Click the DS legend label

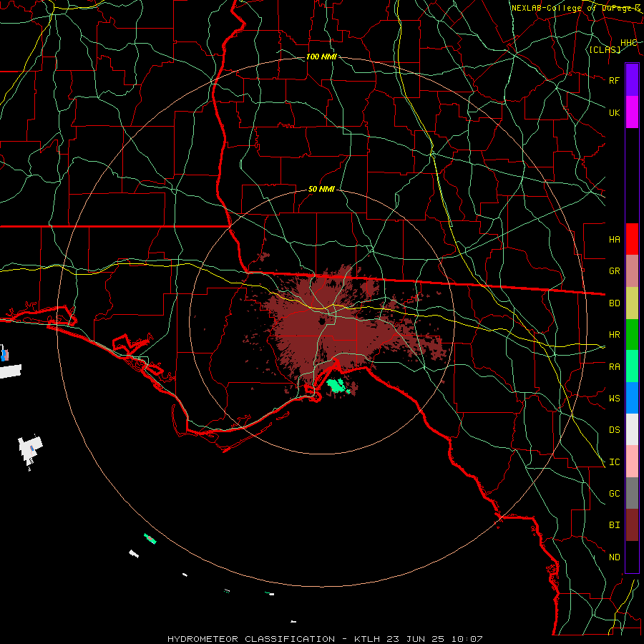(x=614, y=430)
